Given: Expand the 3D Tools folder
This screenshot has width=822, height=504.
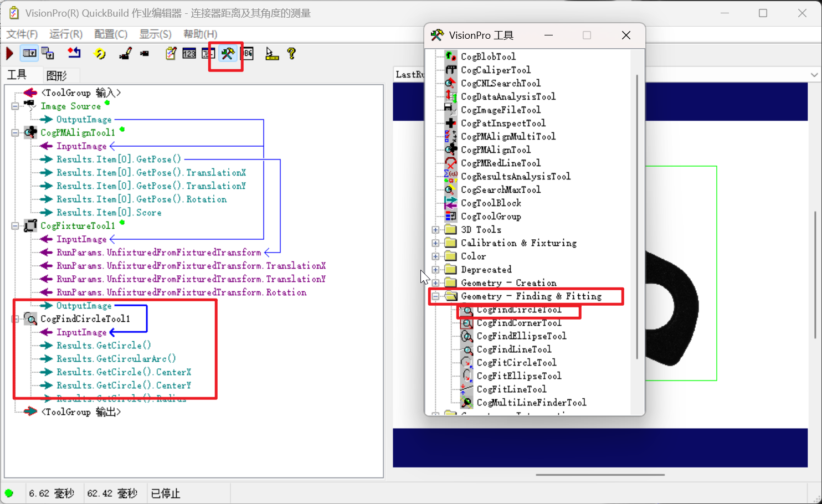Looking at the screenshot, I should pos(436,230).
